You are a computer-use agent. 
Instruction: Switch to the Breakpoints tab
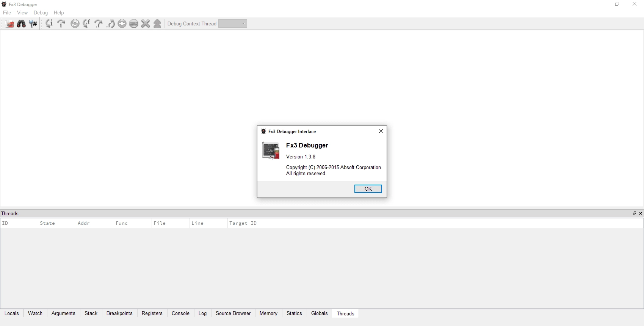coord(119,313)
